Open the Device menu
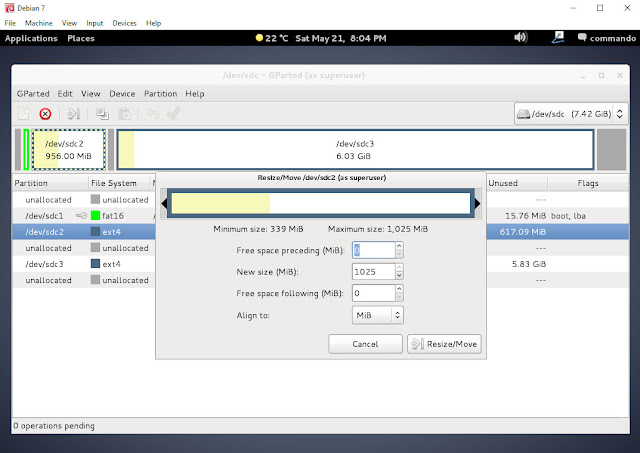This screenshot has height=453, width=640. click(x=122, y=93)
